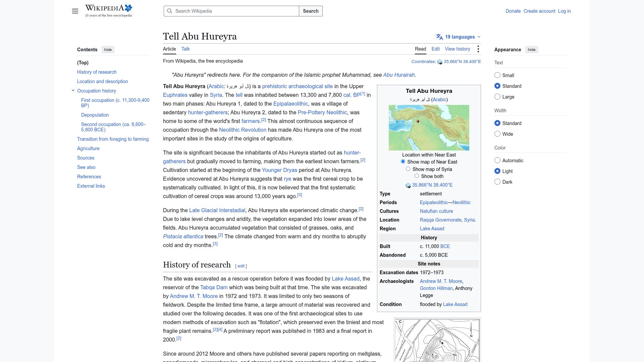Open the hamburger main menu
644x362 pixels.
[75, 11]
